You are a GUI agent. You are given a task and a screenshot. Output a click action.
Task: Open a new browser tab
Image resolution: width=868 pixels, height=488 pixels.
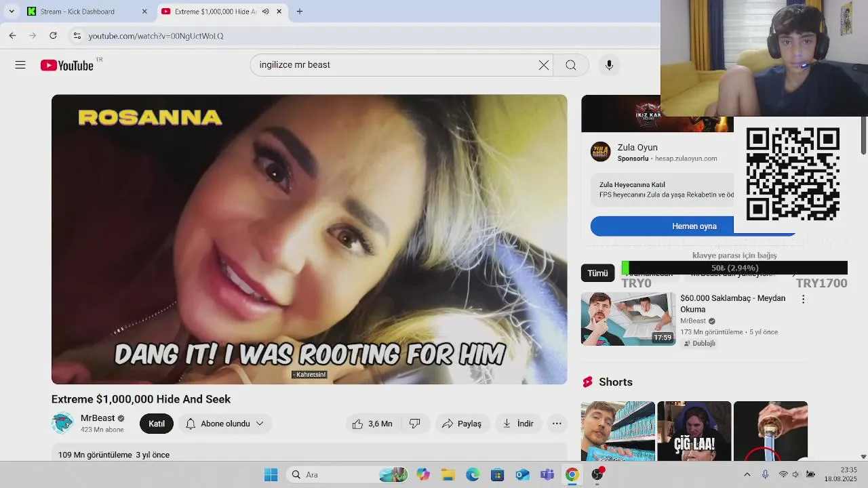click(x=300, y=12)
